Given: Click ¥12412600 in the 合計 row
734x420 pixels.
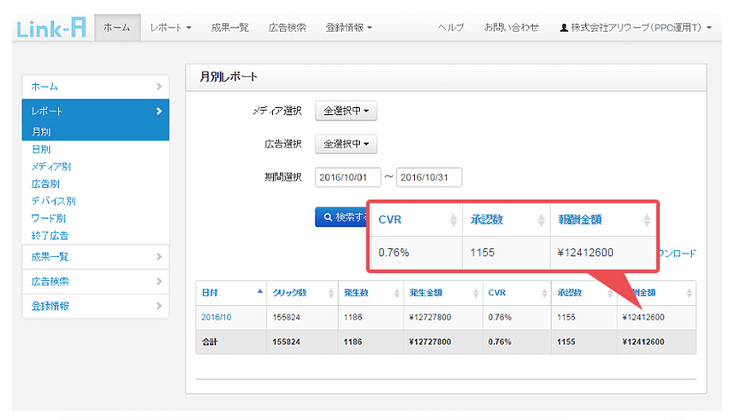Looking at the screenshot, I should pyautogui.click(x=643, y=342).
